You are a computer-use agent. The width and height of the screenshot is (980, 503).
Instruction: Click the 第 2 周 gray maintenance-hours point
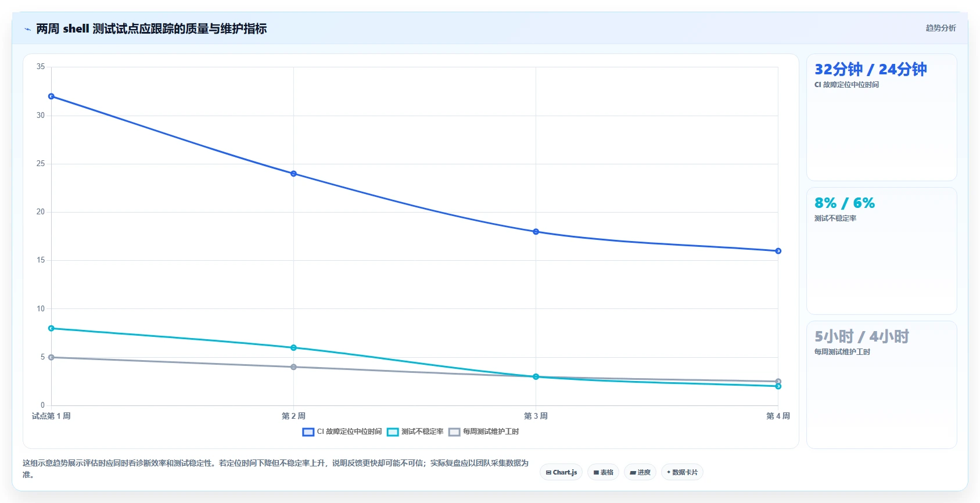(293, 367)
